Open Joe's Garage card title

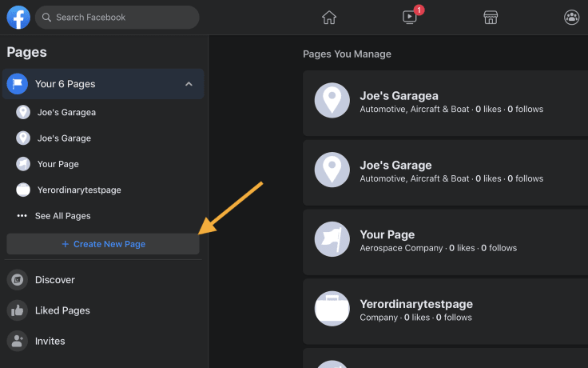point(395,166)
